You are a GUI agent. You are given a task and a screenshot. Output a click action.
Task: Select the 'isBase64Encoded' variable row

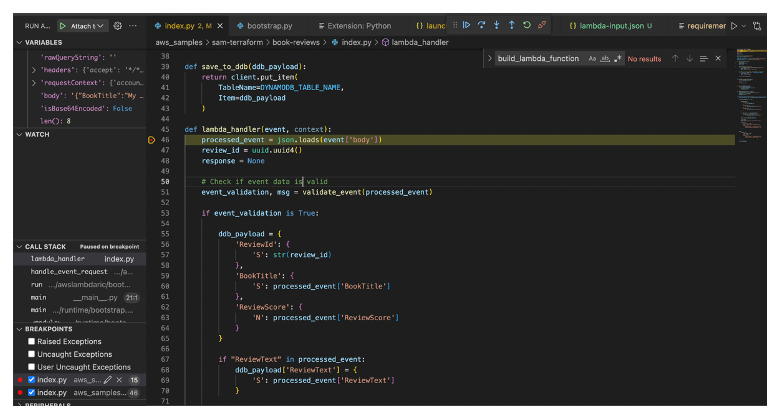(x=81, y=108)
